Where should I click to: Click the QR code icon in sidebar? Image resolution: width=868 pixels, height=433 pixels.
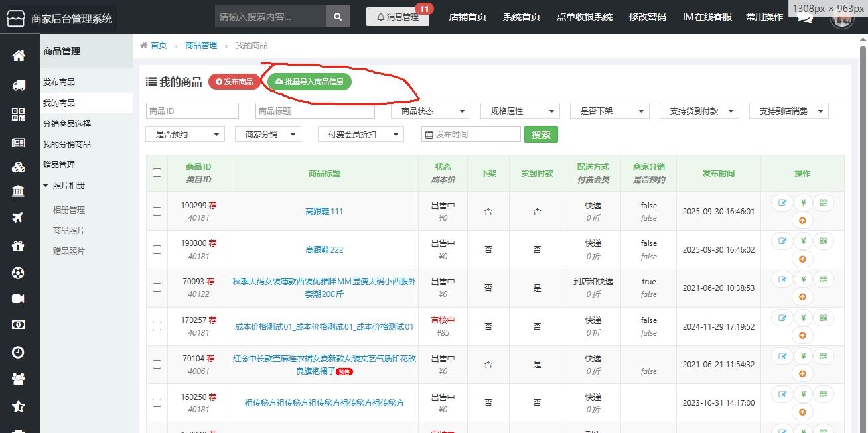(19, 114)
